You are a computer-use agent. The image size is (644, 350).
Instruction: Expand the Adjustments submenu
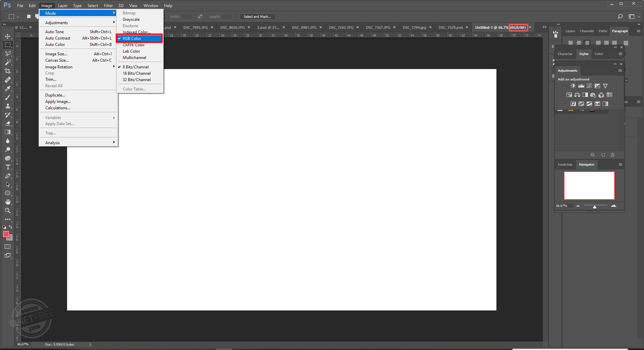click(78, 23)
